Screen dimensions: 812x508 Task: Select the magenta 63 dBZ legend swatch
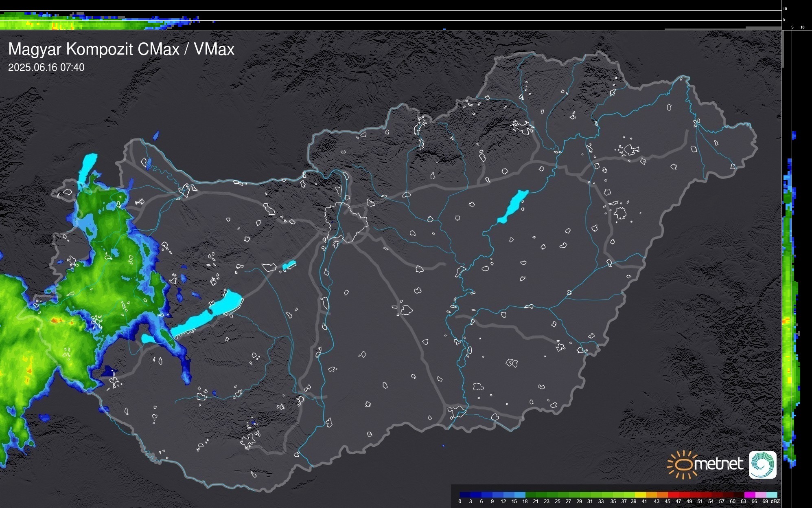click(749, 495)
